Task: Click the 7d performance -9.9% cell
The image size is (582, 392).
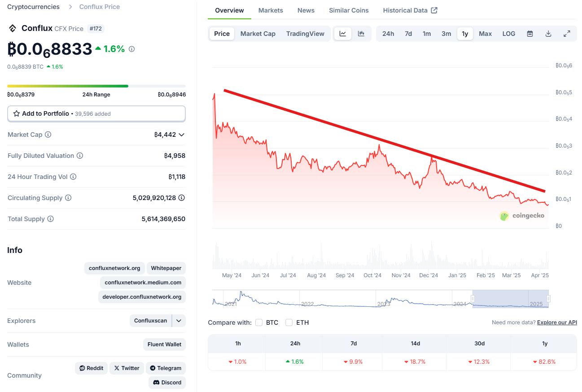Action: pyautogui.click(x=353, y=362)
